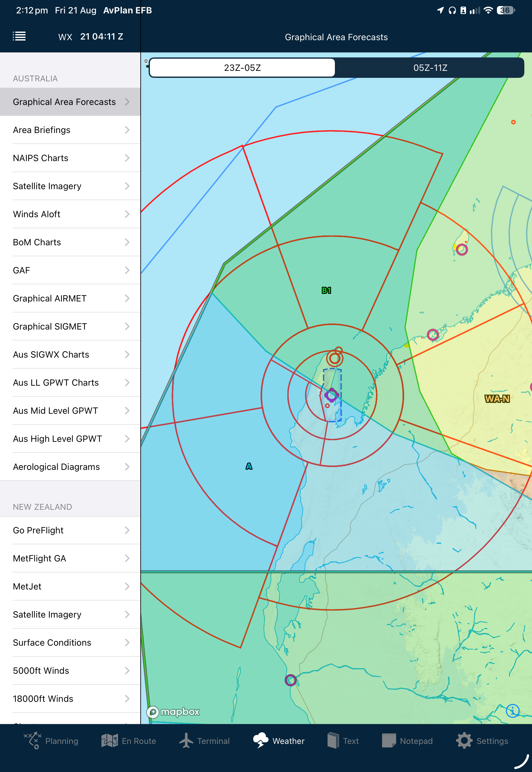Expand the Graphical SIGMET chevron

tap(127, 326)
